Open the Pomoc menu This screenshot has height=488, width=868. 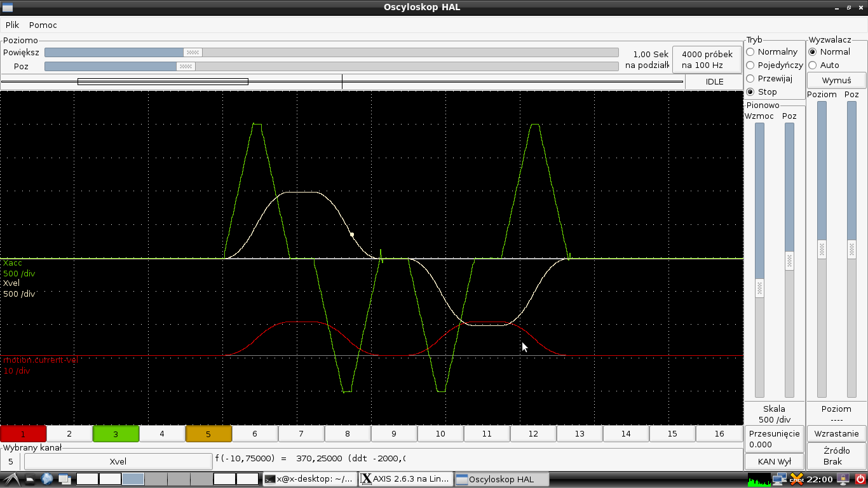[x=43, y=25]
